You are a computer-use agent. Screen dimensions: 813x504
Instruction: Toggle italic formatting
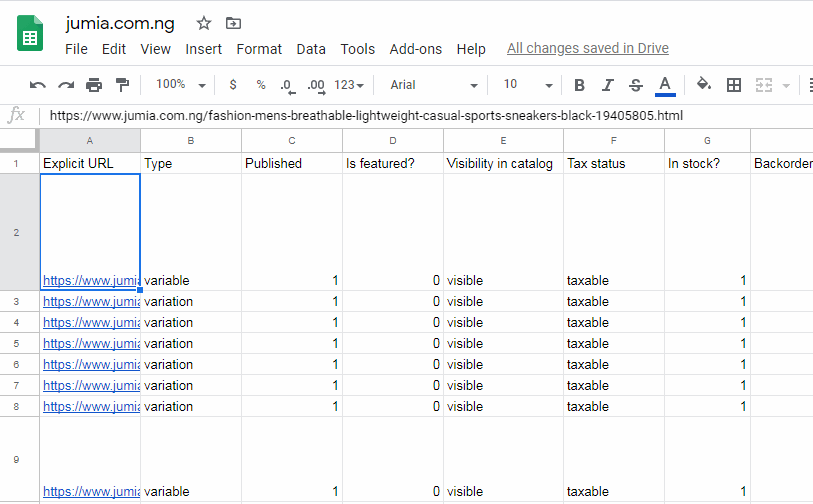tap(608, 85)
